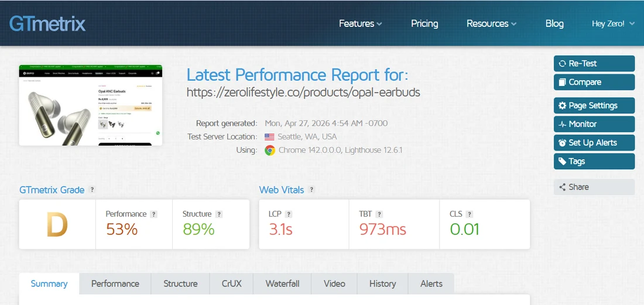Open the Tags button

594,162
